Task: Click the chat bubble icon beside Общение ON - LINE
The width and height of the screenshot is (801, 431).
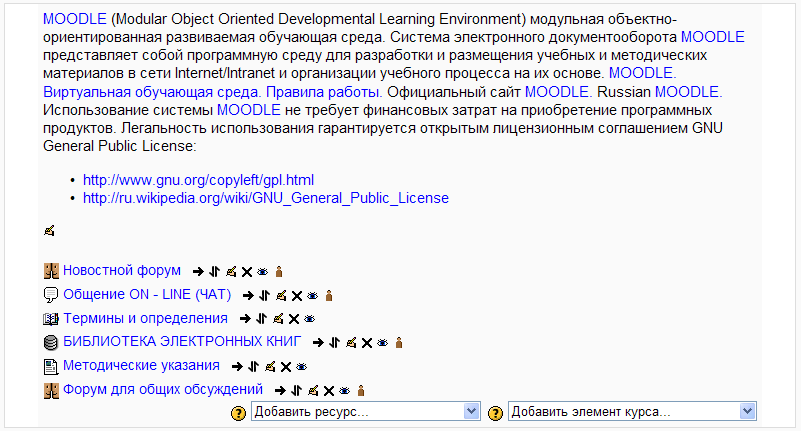Action: 51,295
